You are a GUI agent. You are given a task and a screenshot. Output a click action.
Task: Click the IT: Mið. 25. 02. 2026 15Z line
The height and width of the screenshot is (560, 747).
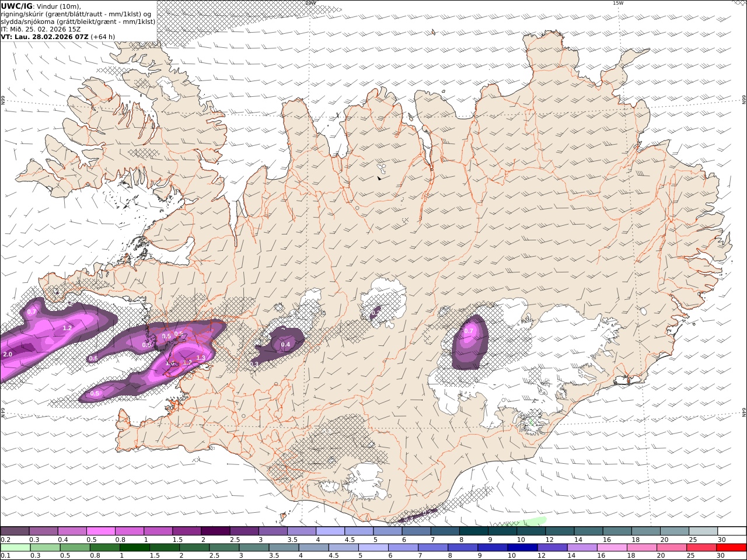tap(40, 29)
